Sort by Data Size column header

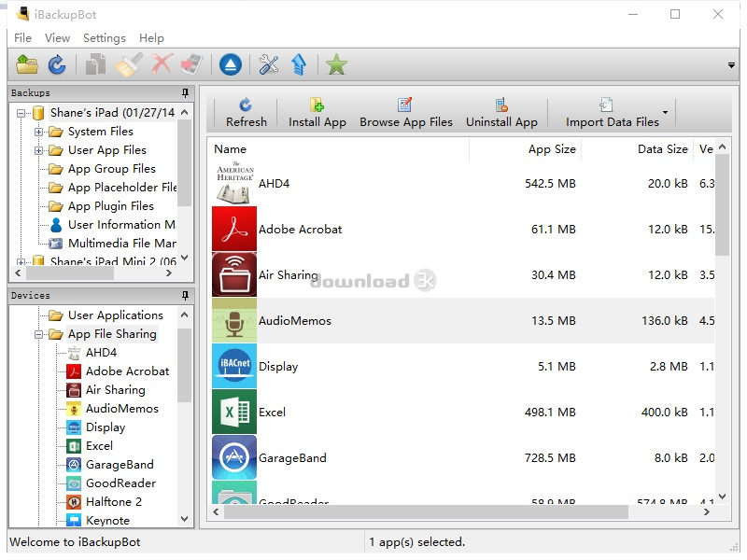638,149
